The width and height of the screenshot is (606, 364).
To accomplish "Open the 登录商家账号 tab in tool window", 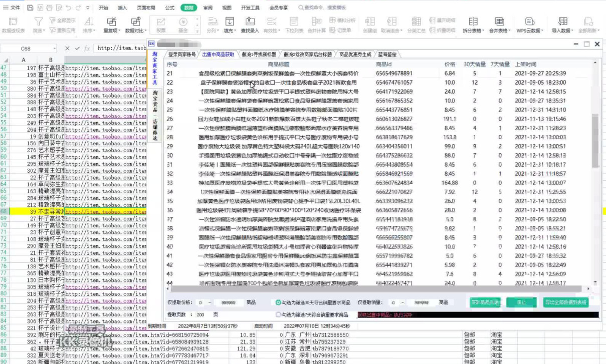I will [181, 55].
